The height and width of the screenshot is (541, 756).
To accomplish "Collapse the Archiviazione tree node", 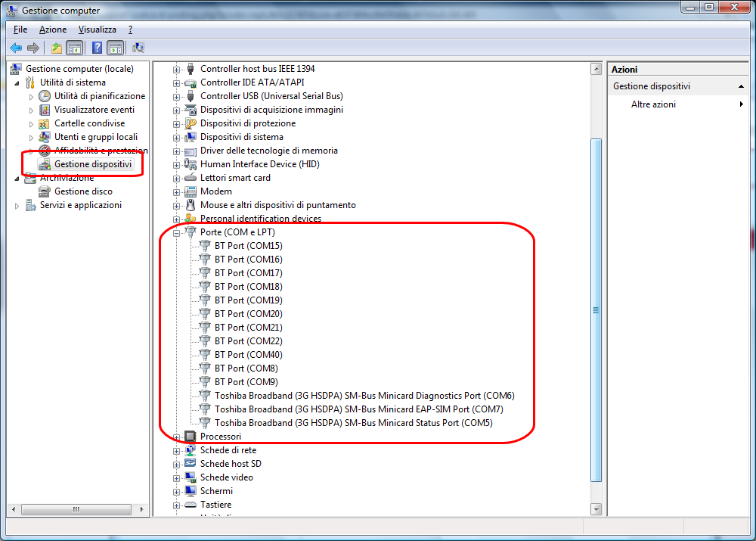I will pyautogui.click(x=17, y=179).
